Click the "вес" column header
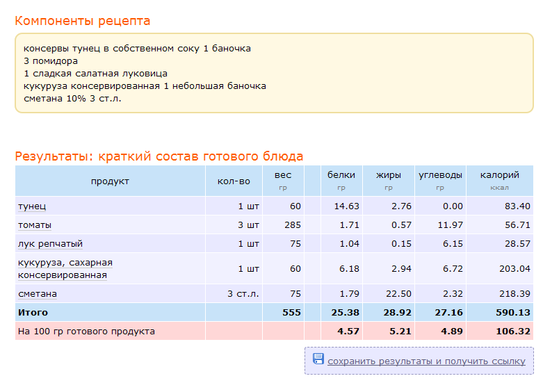Viewport: 543px width, 392px height. 282,176
